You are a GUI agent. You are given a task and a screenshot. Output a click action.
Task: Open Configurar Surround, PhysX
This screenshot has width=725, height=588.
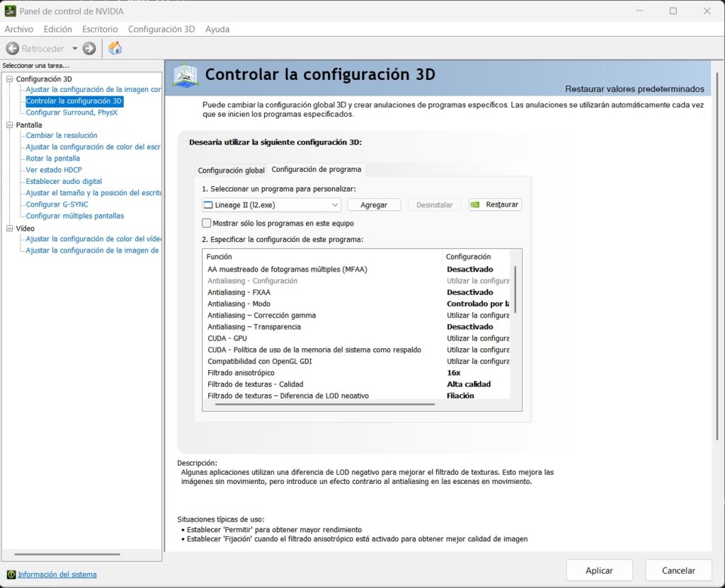(72, 113)
